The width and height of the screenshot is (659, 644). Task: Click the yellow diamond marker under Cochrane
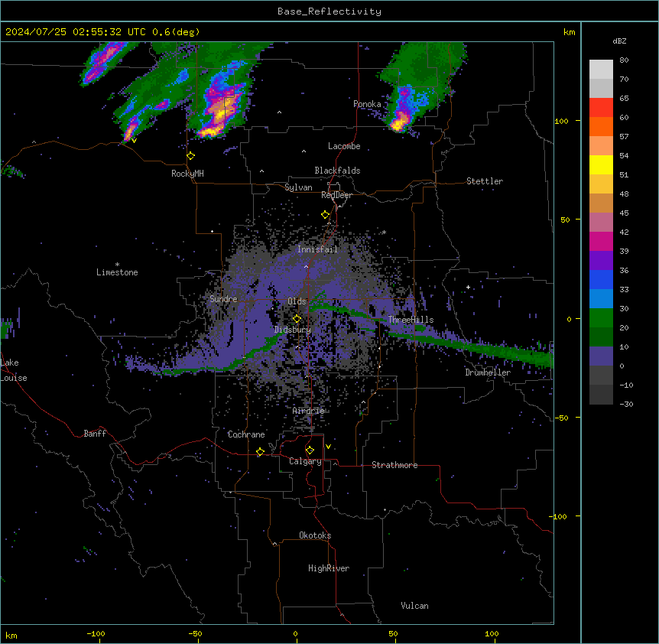pos(260,451)
